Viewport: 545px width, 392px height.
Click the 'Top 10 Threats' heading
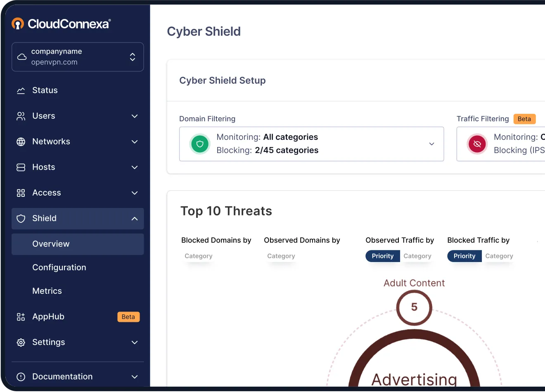click(226, 211)
